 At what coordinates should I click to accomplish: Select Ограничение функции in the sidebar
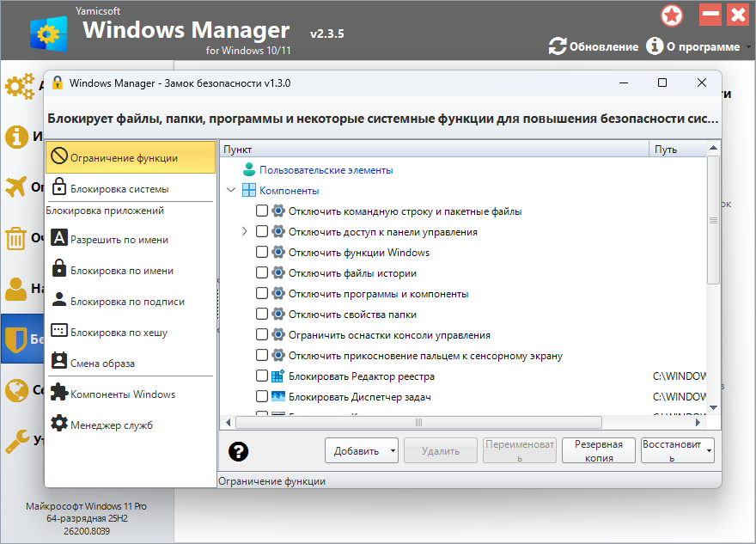pyautogui.click(x=130, y=157)
